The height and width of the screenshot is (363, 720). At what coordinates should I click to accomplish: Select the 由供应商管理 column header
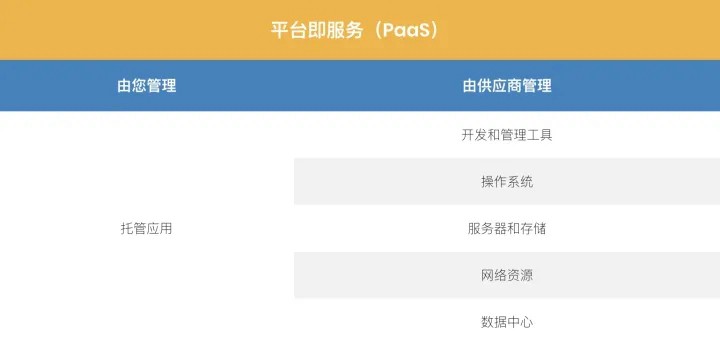point(507,86)
